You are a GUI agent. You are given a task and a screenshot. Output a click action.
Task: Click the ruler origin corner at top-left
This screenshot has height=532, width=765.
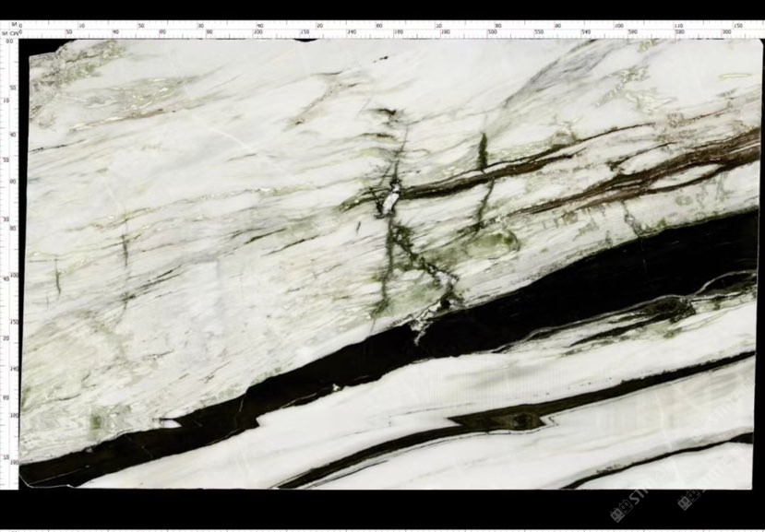point(7,29)
